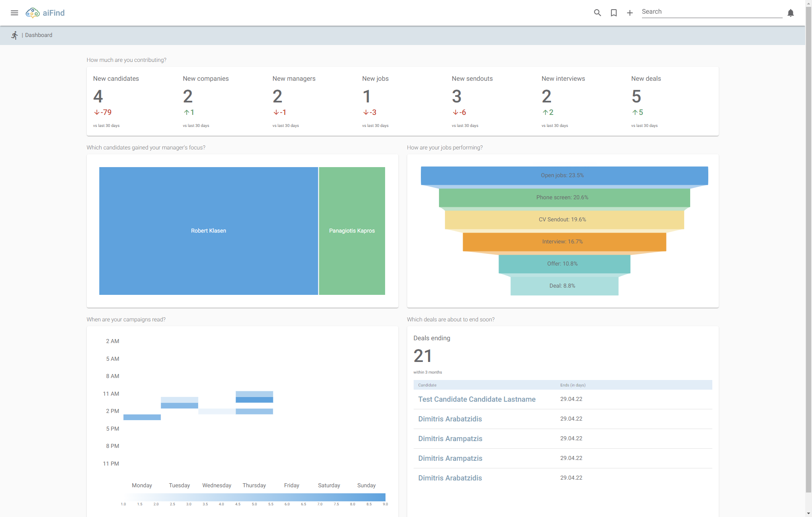Click the search magnifier icon
The width and height of the screenshot is (812, 517).
pyautogui.click(x=597, y=12)
